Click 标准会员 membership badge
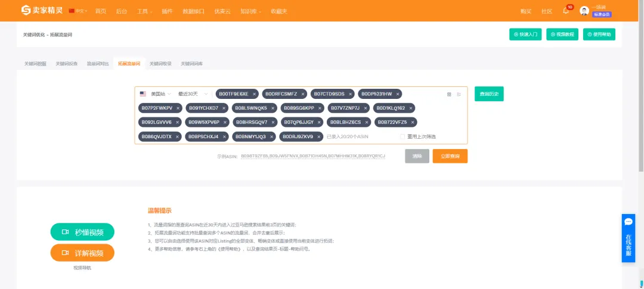The height and width of the screenshot is (289, 644). coord(602,14)
